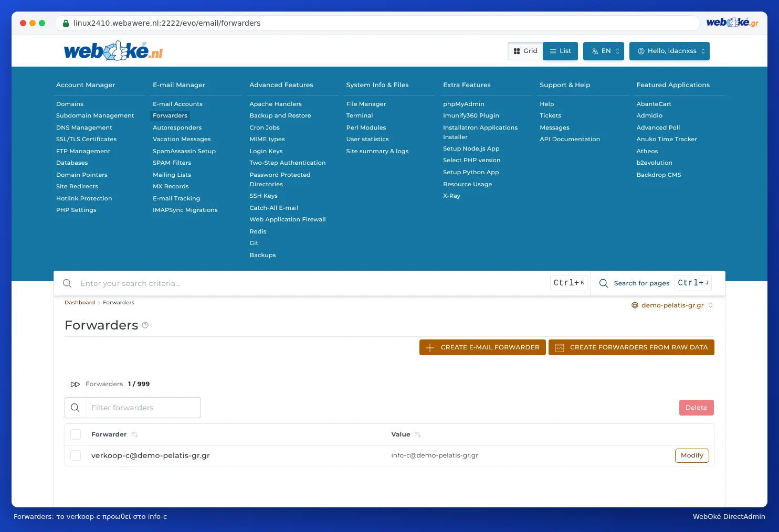Open File Manager menu item
This screenshot has height=532, width=779.
pos(366,104)
